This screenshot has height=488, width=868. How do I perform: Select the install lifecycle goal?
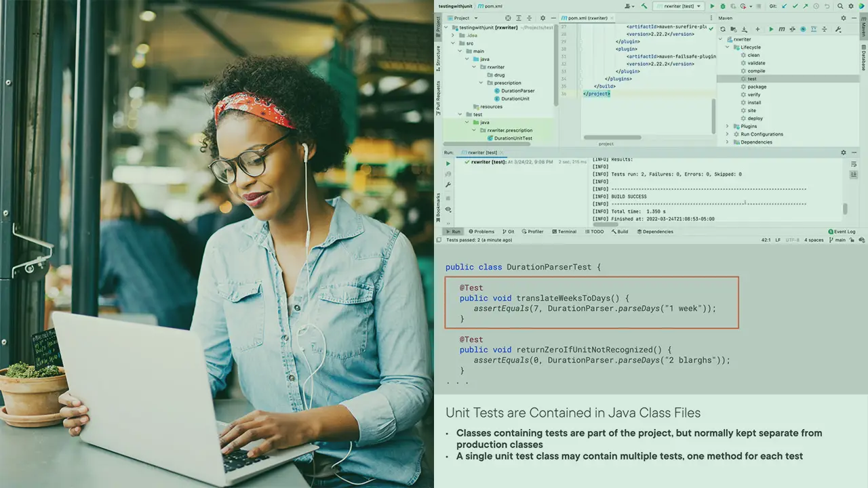coord(751,102)
